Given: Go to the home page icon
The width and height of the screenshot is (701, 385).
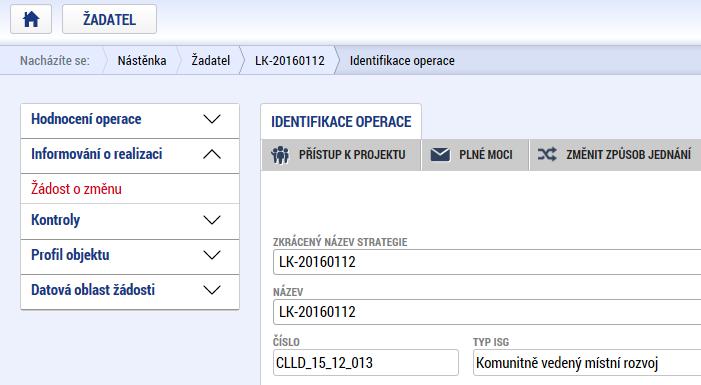Looking at the screenshot, I should [31, 19].
